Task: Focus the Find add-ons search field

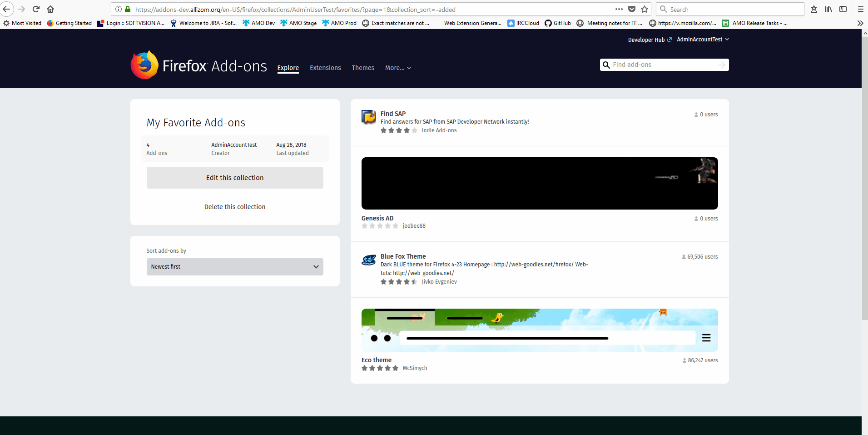Action: [x=664, y=65]
